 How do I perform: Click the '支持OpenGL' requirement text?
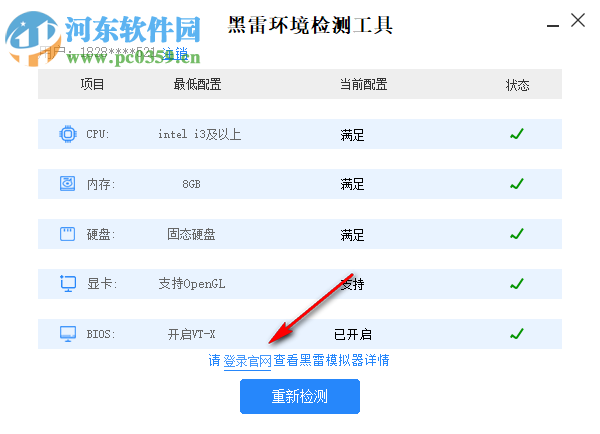192,284
